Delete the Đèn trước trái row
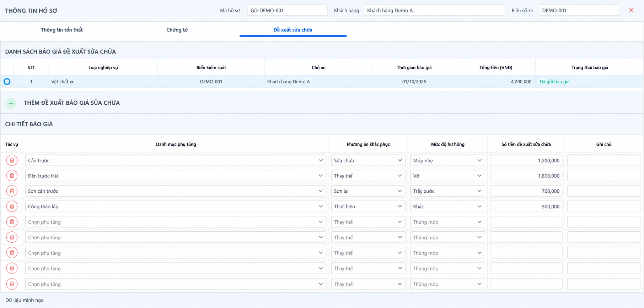This screenshot has height=308, width=644. [12, 176]
